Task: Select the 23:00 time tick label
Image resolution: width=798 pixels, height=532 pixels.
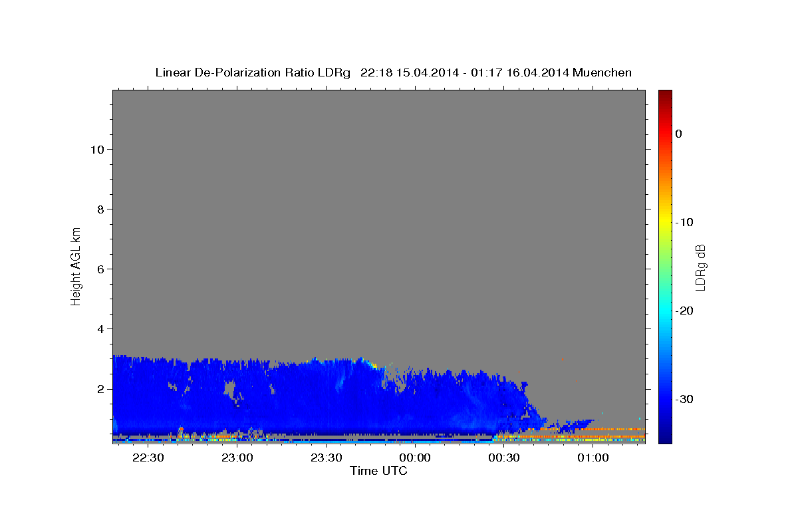Action: [x=237, y=458]
